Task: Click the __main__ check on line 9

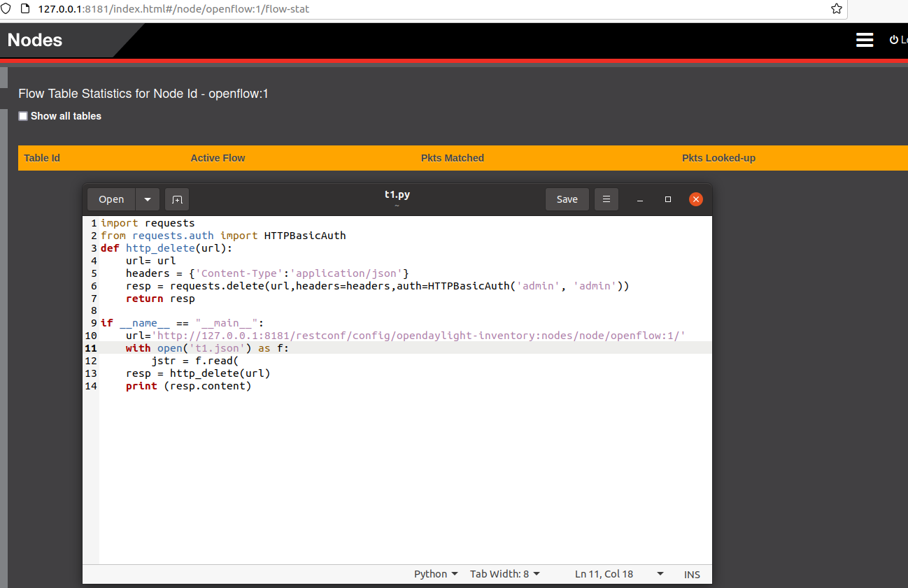Action: click(x=182, y=323)
